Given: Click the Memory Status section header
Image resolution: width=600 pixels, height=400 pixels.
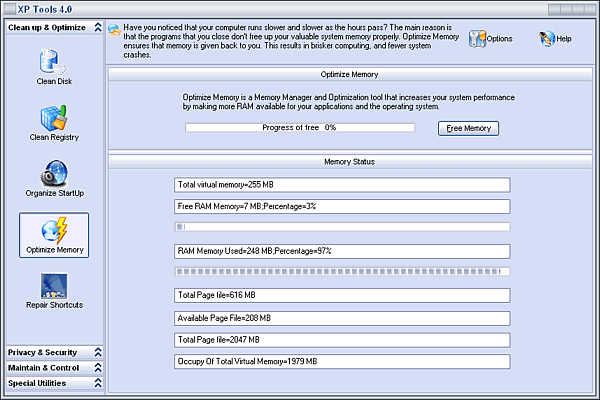Looking at the screenshot, I should [350, 162].
